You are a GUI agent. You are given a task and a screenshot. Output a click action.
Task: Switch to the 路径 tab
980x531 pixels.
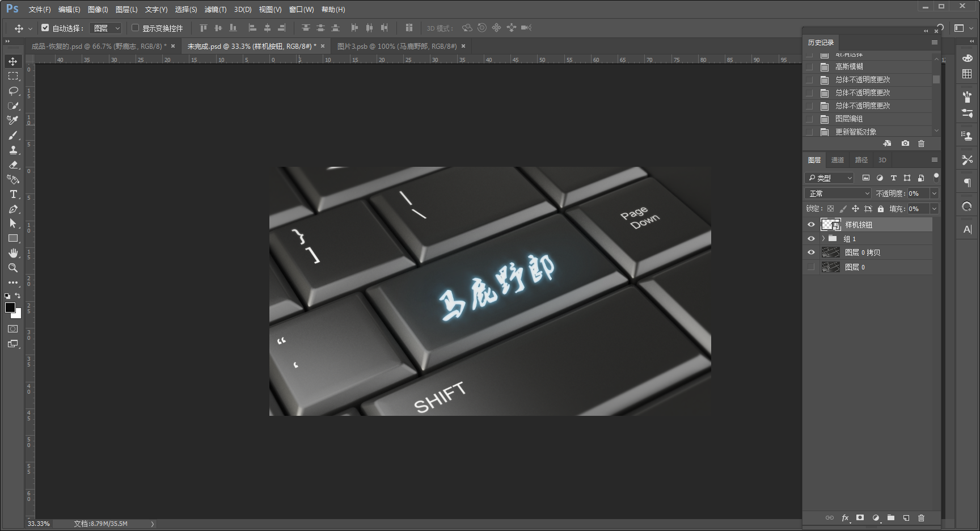(x=861, y=160)
